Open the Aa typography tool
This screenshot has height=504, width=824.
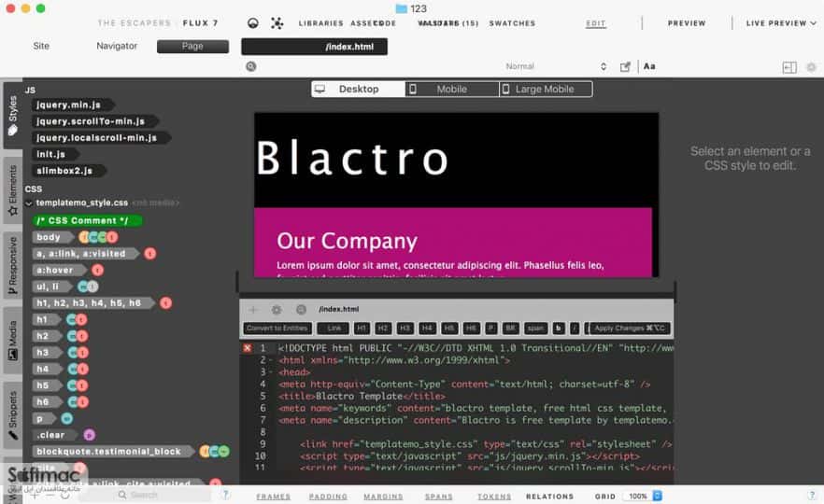coord(649,66)
